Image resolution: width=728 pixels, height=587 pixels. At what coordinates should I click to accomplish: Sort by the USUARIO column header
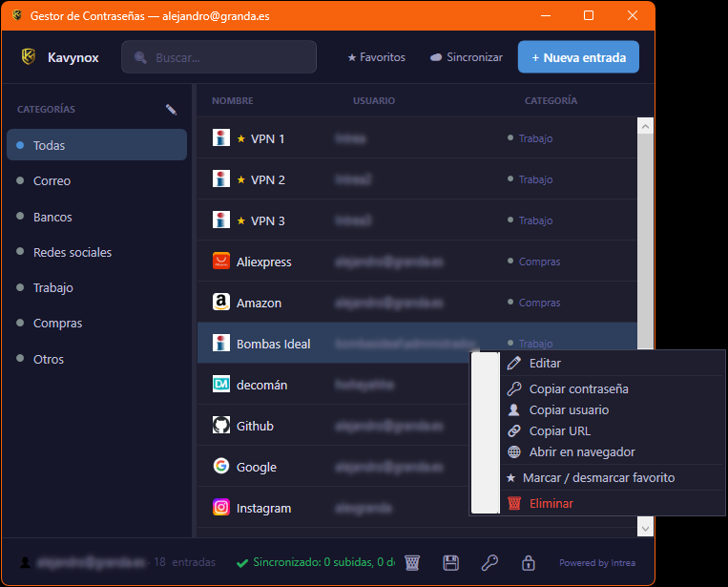374,100
